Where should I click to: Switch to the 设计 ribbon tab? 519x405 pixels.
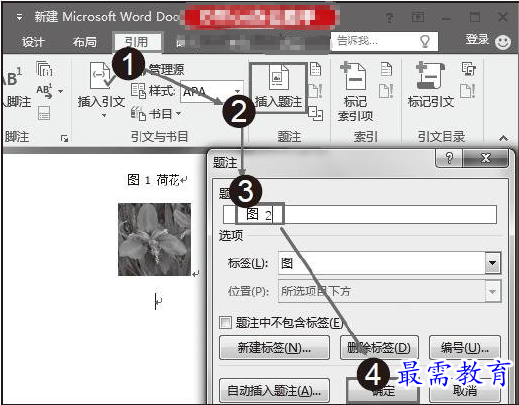tap(33, 42)
